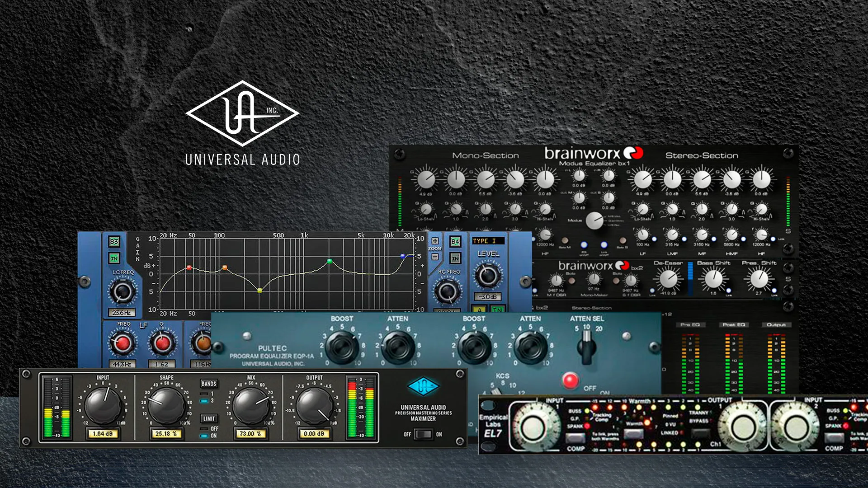The width and height of the screenshot is (868, 488).
Task: Click the green node on the EQ curve
Action: click(330, 262)
